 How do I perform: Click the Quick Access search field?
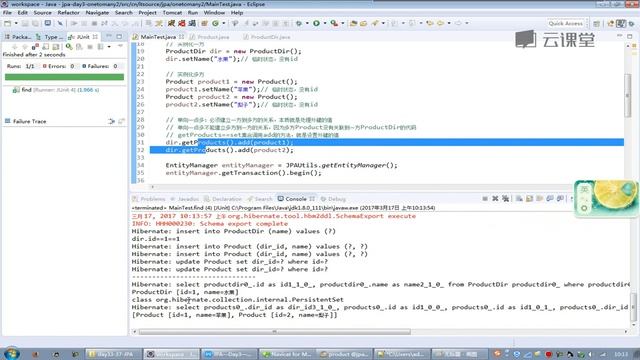[x=566, y=23]
